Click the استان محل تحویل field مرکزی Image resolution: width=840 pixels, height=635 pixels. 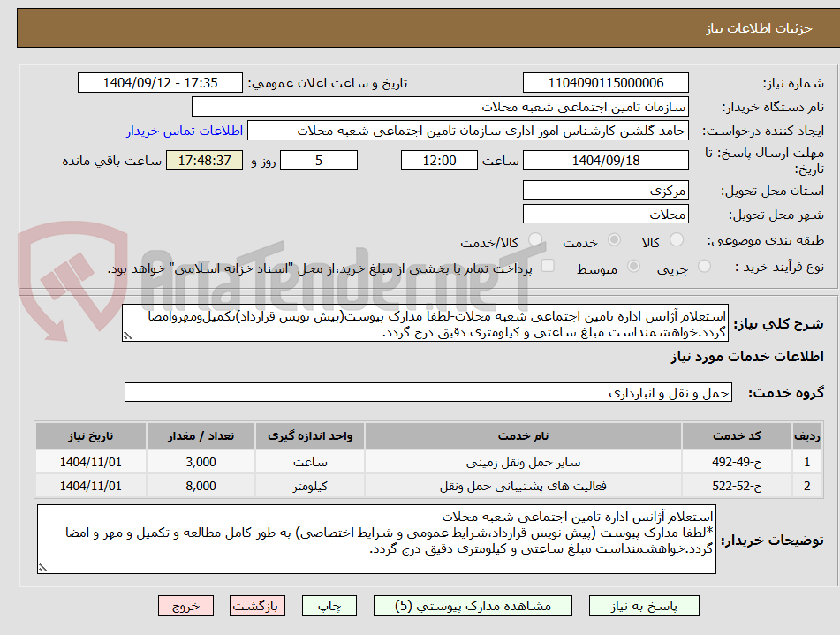tap(605, 190)
